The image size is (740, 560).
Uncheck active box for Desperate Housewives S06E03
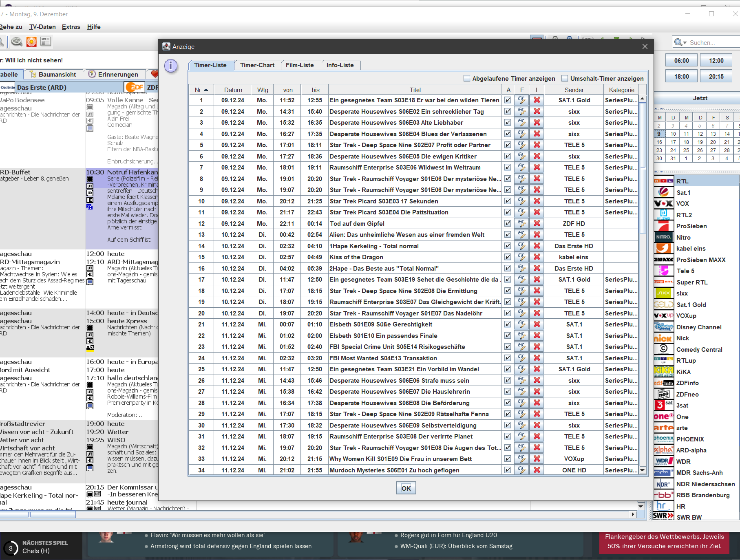tap(508, 123)
